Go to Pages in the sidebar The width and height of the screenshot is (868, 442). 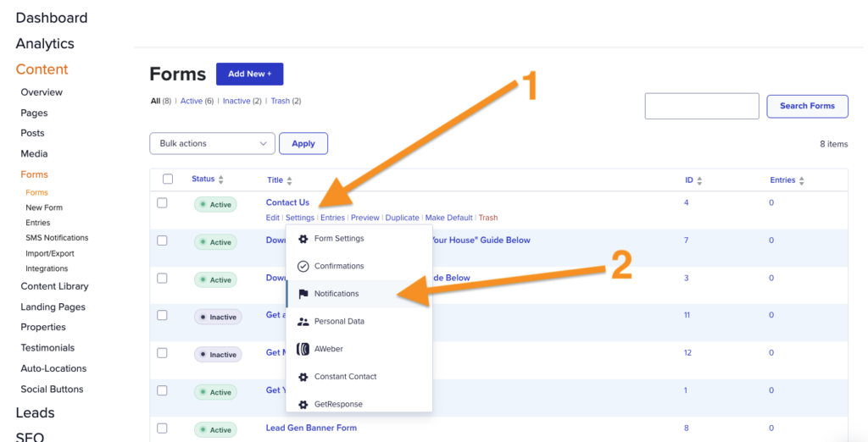pyautogui.click(x=34, y=113)
